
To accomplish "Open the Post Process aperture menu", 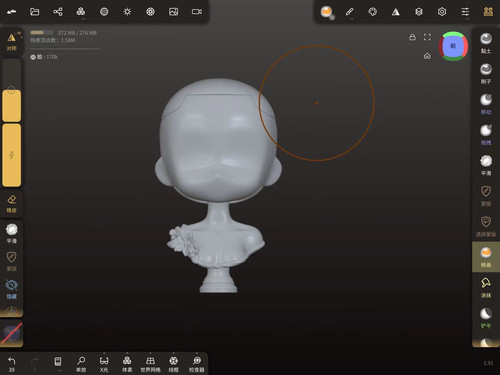I will point(150,12).
